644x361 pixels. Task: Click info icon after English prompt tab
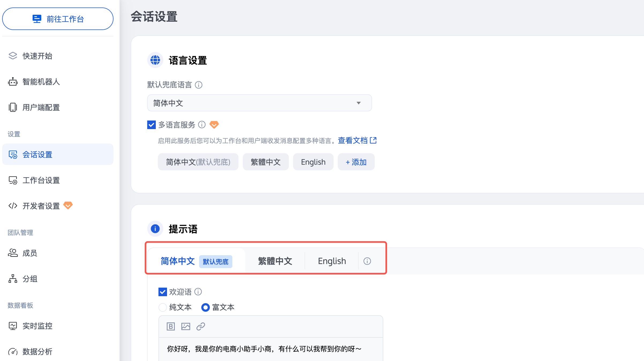(x=367, y=261)
